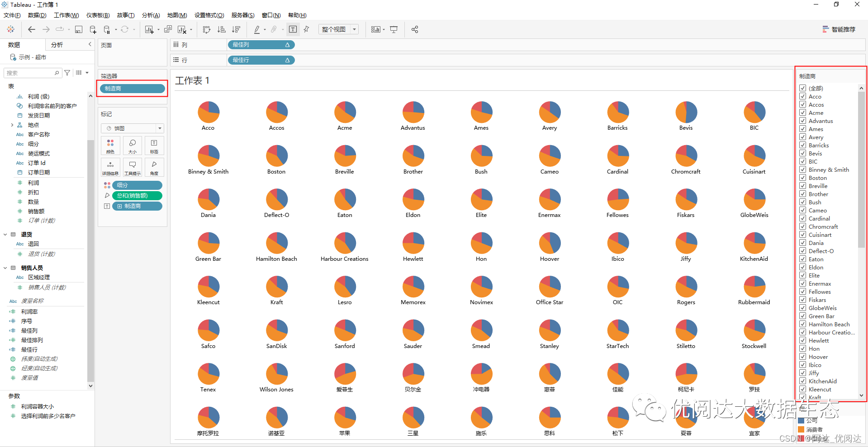Expand the 地点 hierarchy in data pane

[12, 125]
